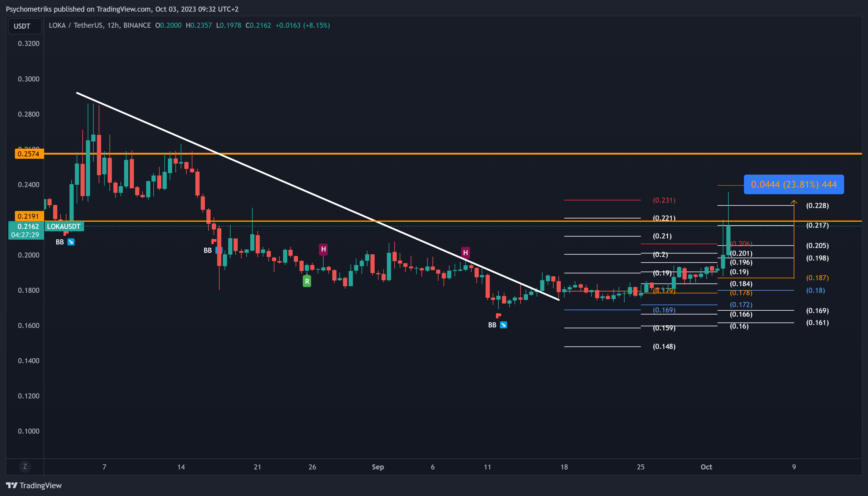Viewport: 868px width, 496px height.
Task: Click the Oct date on time axis
Action: (x=706, y=467)
